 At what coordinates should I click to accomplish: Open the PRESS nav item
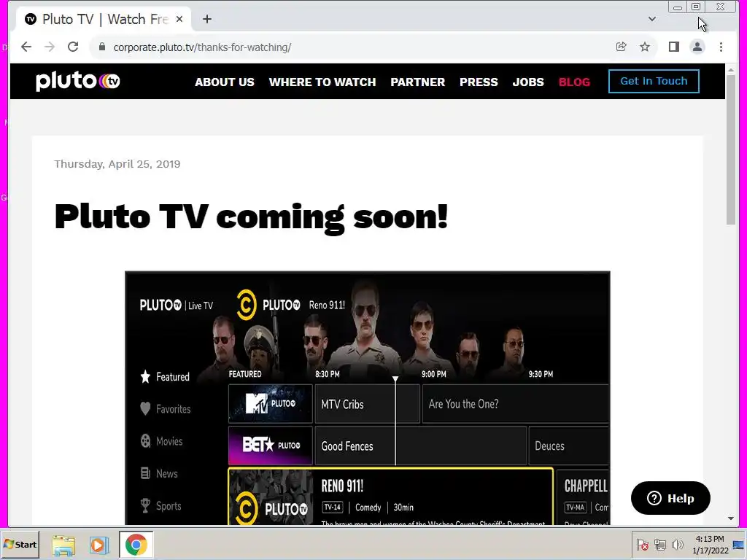[x=479, y=82]
